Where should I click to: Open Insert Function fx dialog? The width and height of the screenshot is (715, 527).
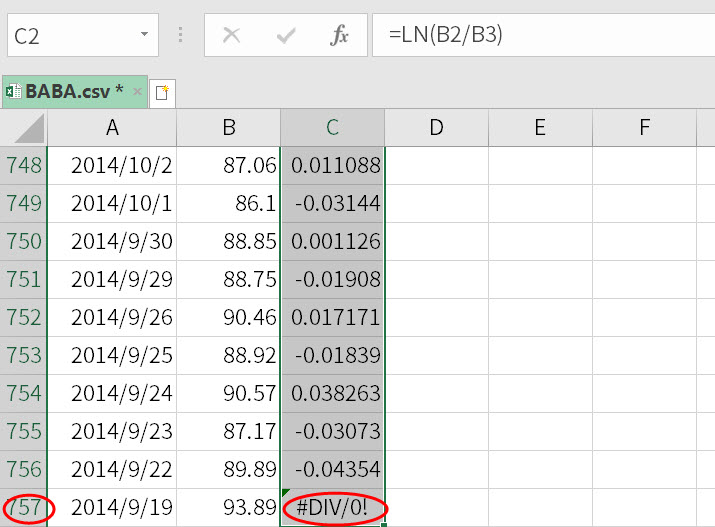(x=339, y=35)
